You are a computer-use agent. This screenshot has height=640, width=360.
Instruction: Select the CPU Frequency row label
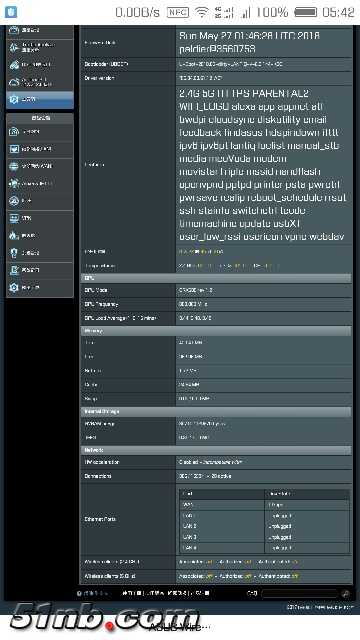tap(101, 304)
